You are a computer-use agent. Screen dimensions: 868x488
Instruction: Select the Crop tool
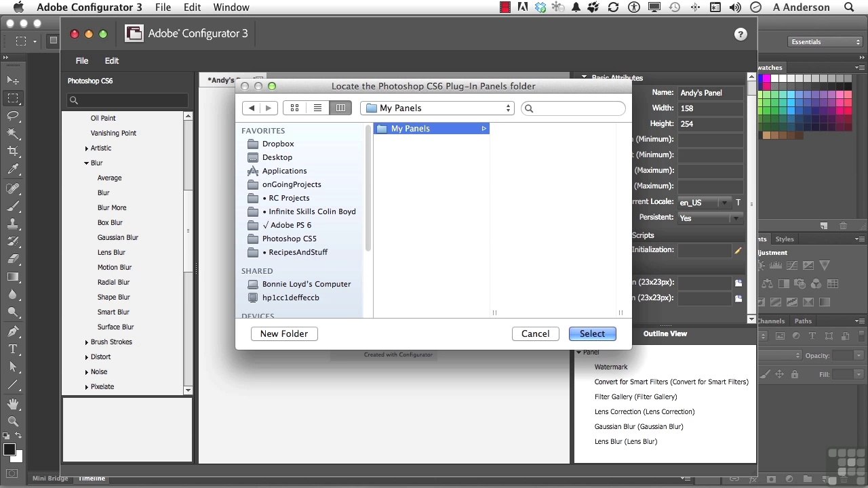coord(13,151)
